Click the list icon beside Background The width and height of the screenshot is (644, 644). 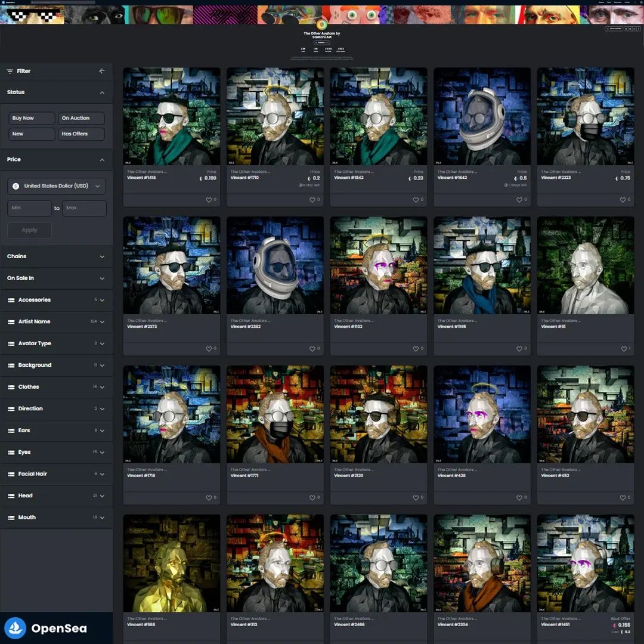[x=11, y=366]
